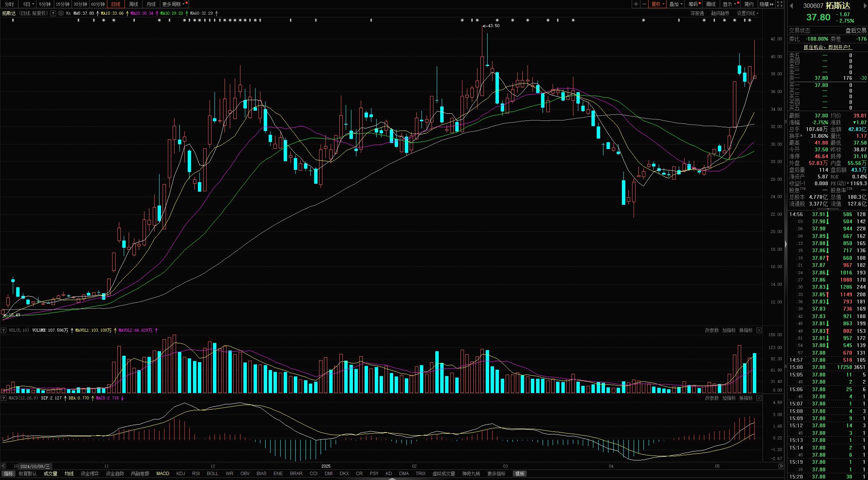
Task: Switch to the 5分钟 period tab
Action: click(45, 4)
